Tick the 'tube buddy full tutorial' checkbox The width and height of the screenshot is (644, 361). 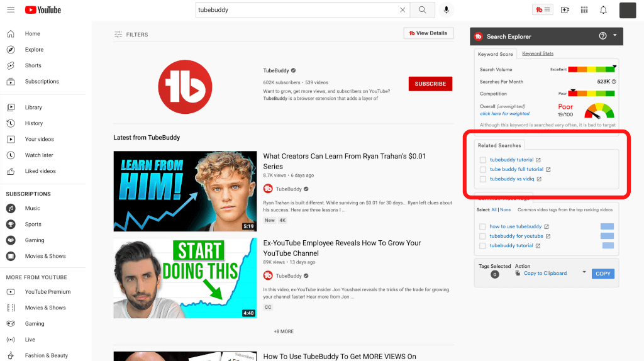[482, 169]
